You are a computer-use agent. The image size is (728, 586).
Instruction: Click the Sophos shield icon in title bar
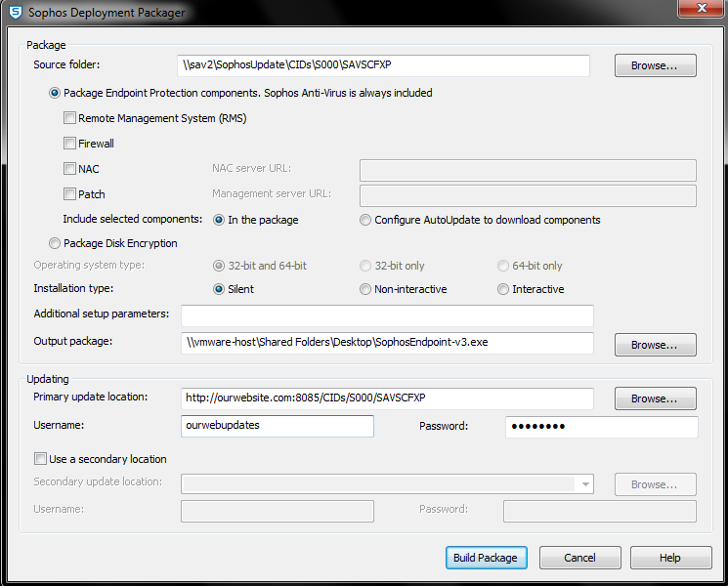16,12
